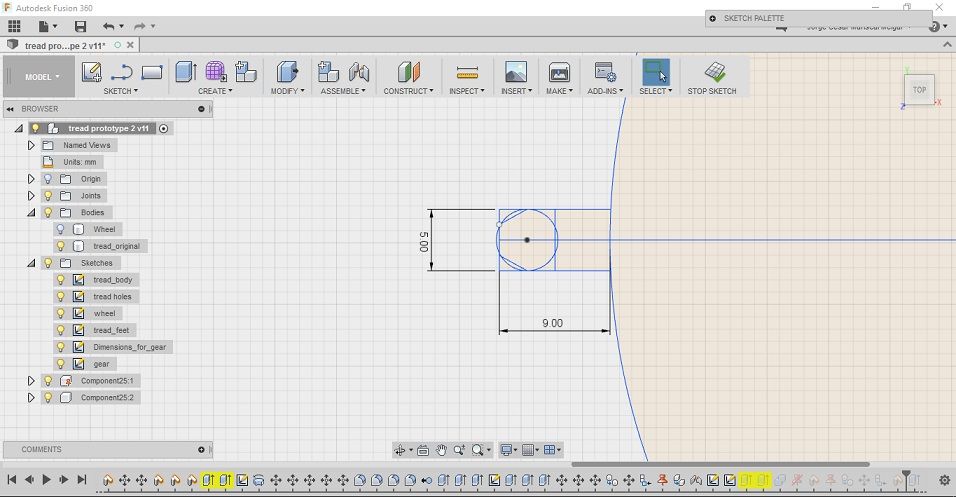
Task: Click the timeline horizontal scrollbar
Action: 720,465
